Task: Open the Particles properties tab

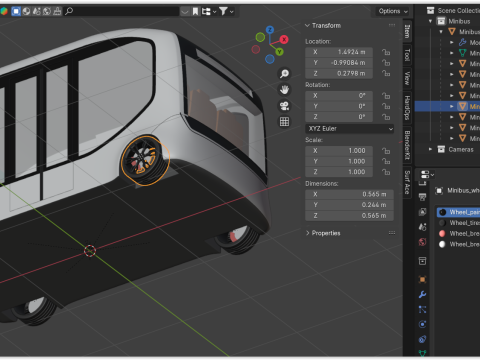Action: (422, 310)
